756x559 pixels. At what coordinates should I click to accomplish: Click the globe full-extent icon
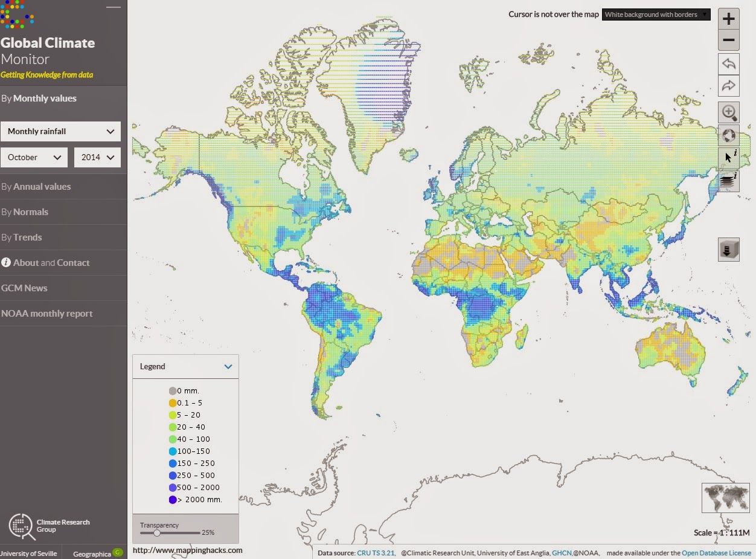click(729, 135)
